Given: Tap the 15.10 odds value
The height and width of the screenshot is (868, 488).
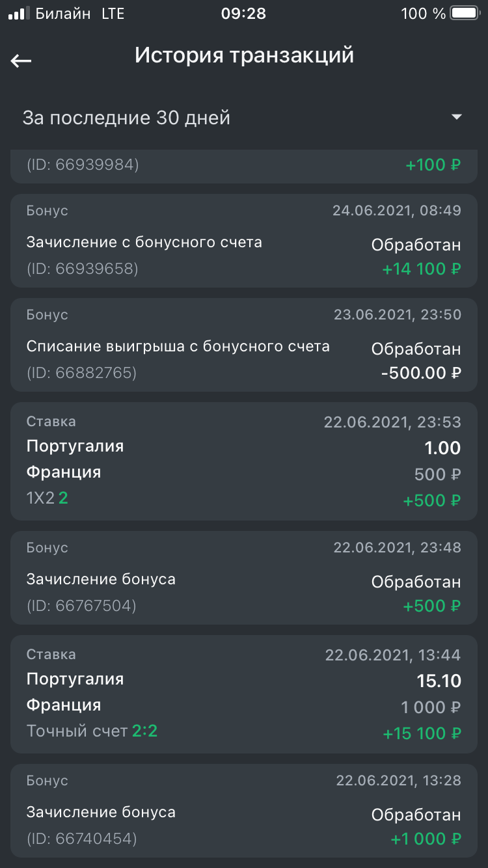Looking at the screenshot, I should coord(439,681).
